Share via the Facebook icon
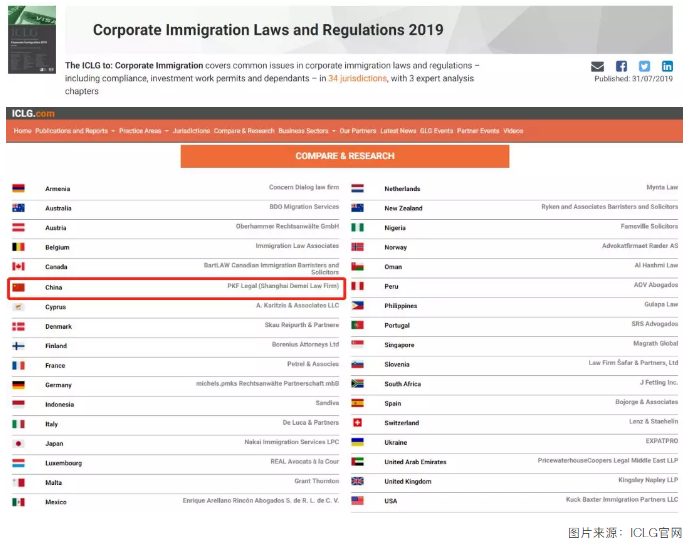 pyautogui.click(x=621, y=66)
